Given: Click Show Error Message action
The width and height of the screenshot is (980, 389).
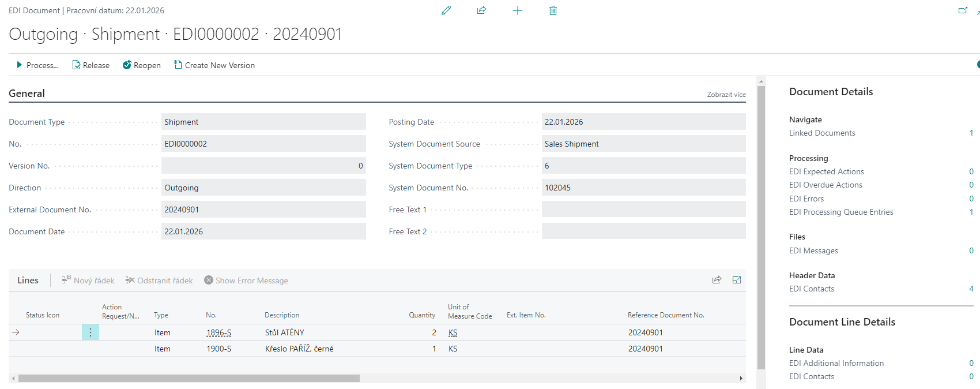Looking at the screenshot, I should 246,280.
